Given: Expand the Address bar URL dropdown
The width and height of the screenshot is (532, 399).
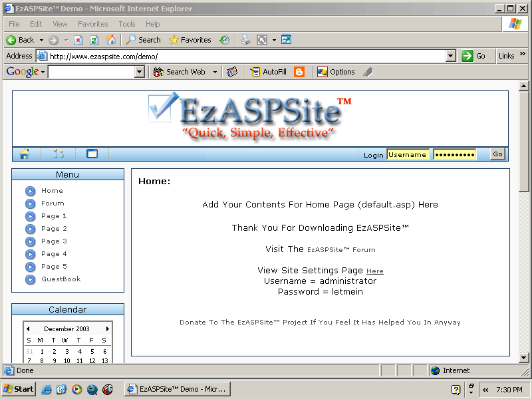Looking at the screenshot, I should (x=450, y=56).
